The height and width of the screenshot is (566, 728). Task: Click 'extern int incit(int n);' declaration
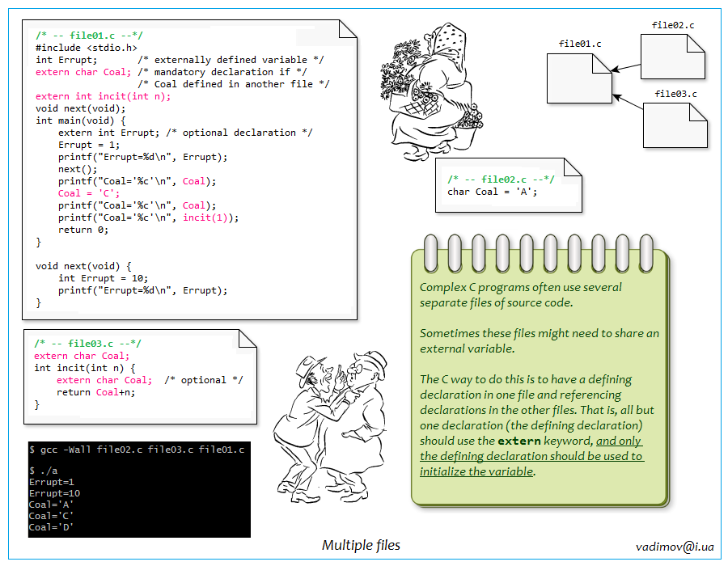pos(103,96)
